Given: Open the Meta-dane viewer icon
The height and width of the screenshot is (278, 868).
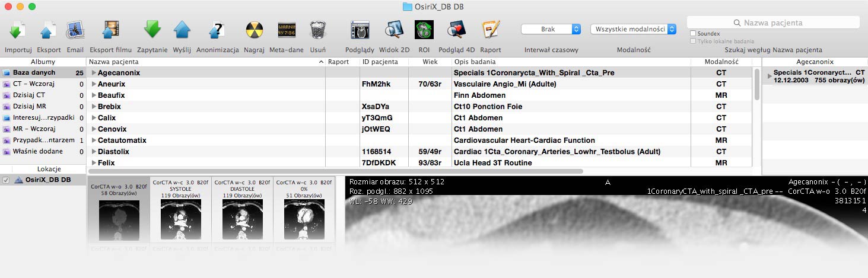Looking at the screenshot, I should (287, 30).
